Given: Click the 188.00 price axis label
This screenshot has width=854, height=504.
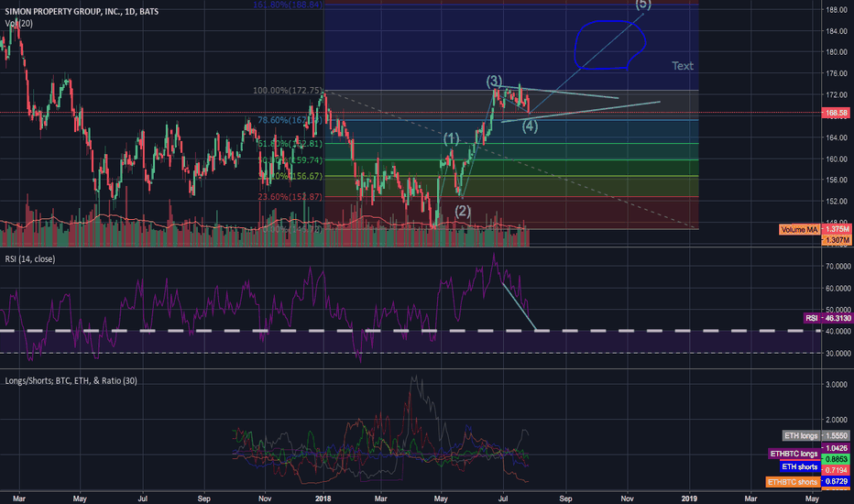Looking at the screenshot, I should pos(836,10).
